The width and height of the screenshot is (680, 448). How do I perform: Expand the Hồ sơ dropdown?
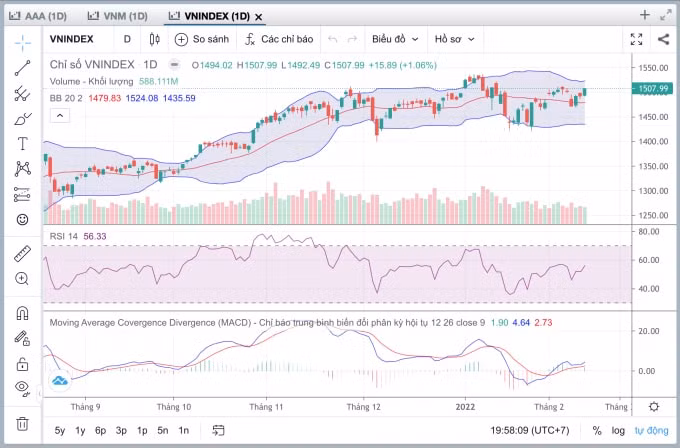[x=454, y=39]
